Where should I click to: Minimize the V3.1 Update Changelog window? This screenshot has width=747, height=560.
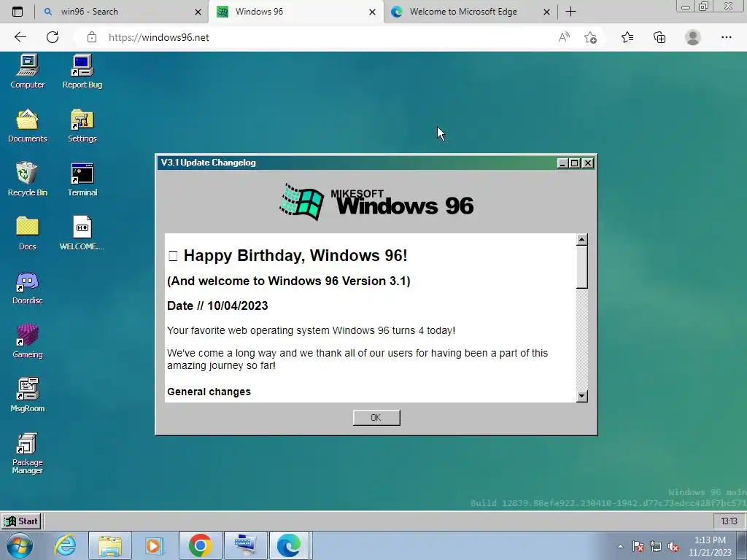(562, 163)
